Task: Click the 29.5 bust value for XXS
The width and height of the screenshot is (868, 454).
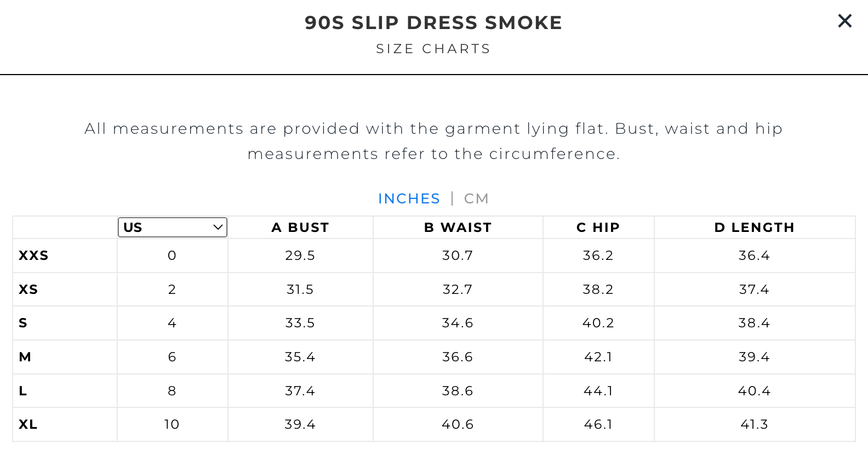Action: click(300, 256)
